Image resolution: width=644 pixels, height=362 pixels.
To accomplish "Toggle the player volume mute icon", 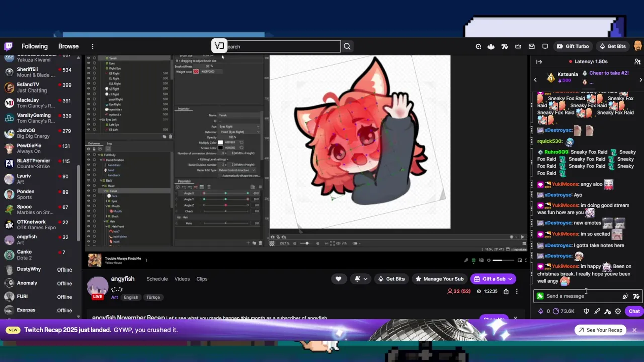I will point(489,260).
